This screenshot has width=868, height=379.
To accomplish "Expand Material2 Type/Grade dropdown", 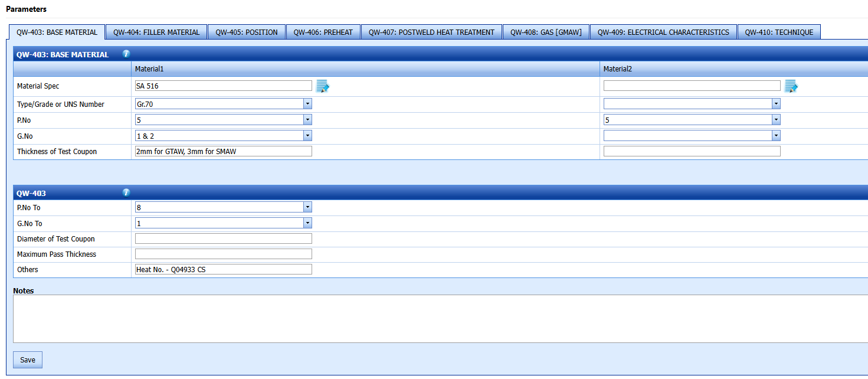I will (776, 104).
